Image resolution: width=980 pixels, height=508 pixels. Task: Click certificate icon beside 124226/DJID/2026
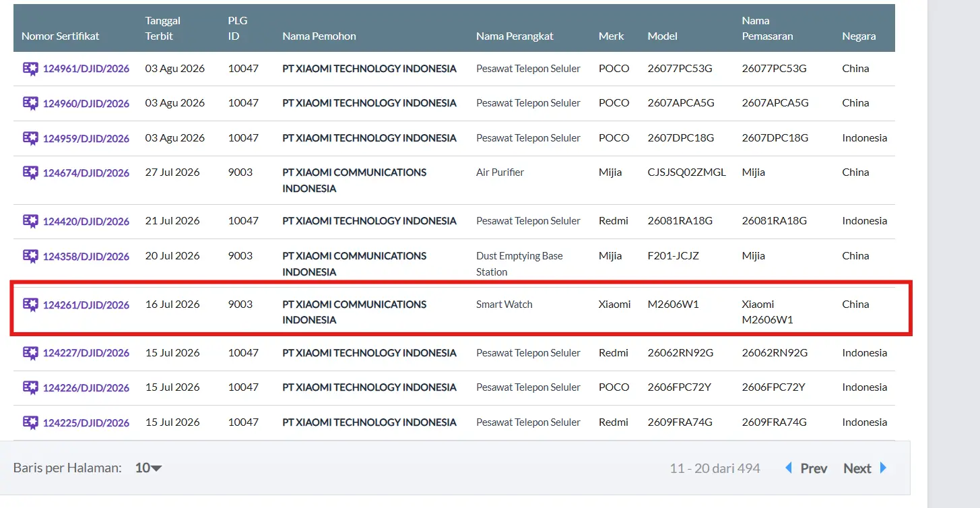[x=30, y=387]
